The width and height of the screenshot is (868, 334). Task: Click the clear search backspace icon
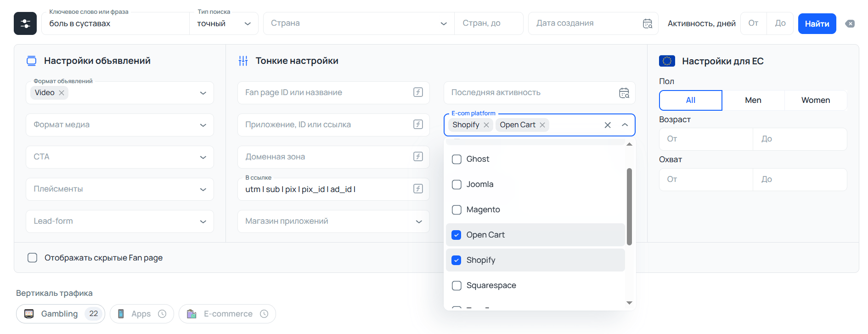tap(850, 23)
